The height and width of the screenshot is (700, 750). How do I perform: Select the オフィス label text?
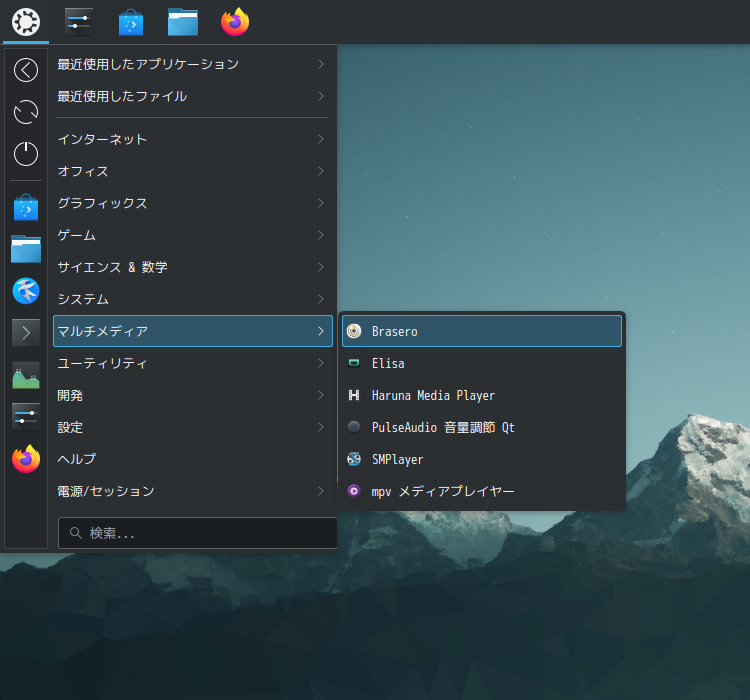[x=83, y=171]
